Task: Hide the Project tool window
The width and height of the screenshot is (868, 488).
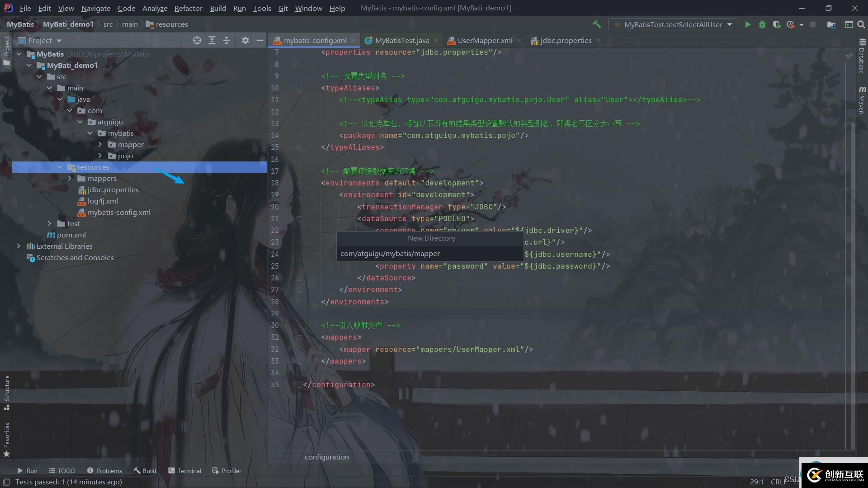Action: (x=260, y=40)
